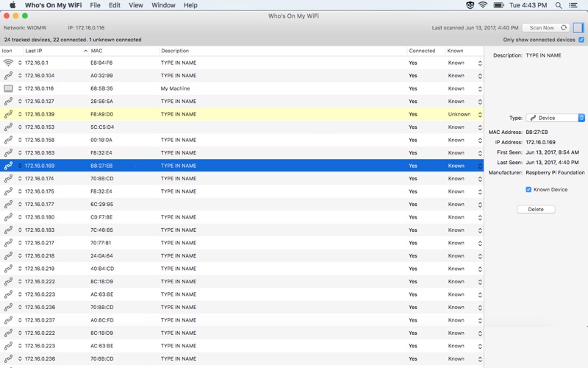Open the Apple menu

12,5
